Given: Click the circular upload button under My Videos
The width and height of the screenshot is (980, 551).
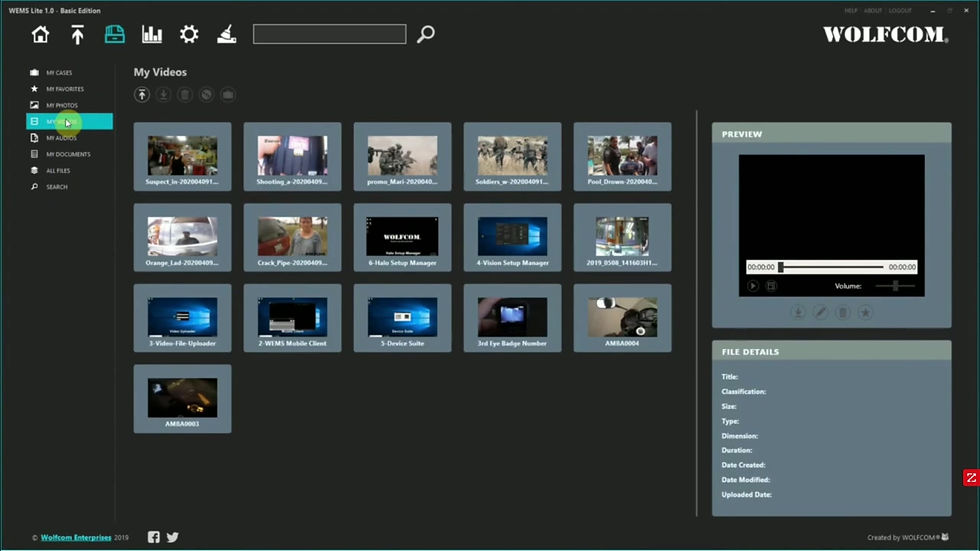Looking at the screenshot, I should point(142,94).
